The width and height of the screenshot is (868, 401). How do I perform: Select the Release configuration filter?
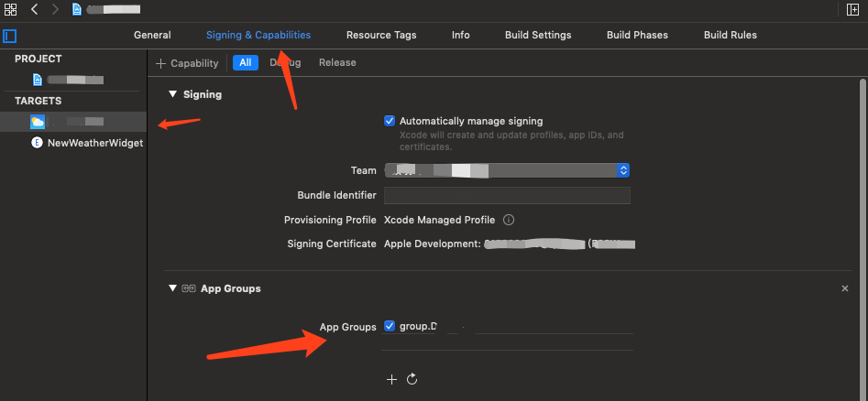coord(337,62)
